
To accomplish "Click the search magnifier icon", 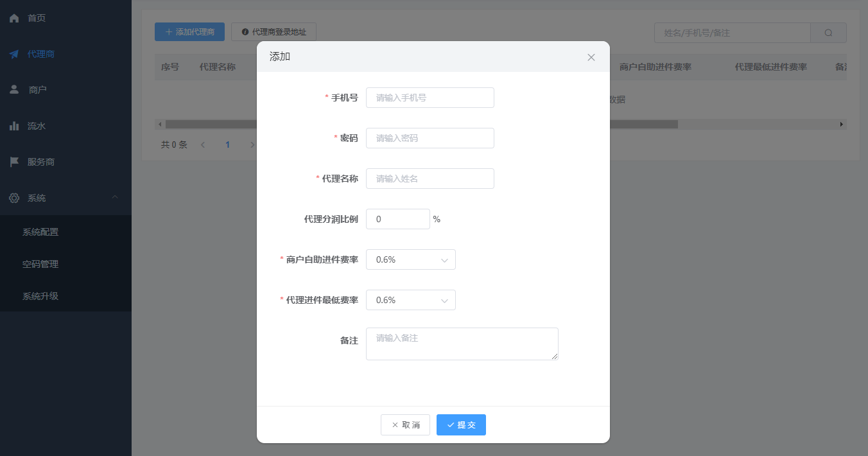I will pyautogui.click(x=828, y=32).
